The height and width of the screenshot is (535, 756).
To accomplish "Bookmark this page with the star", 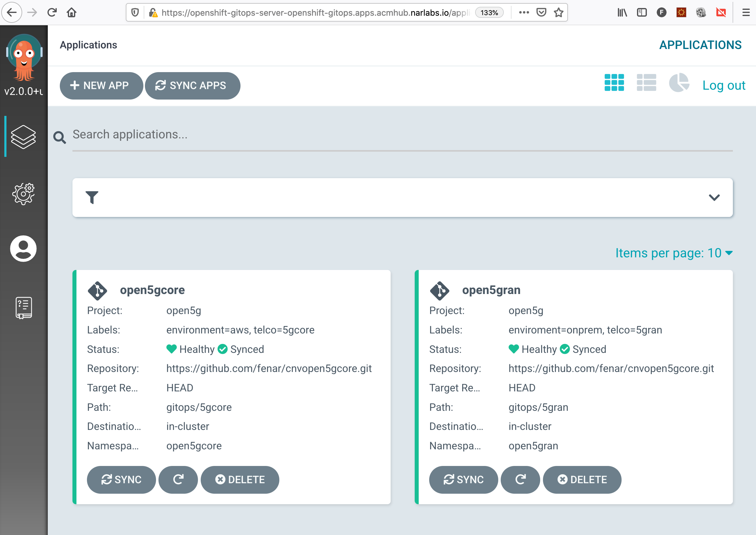I will 558,13.
